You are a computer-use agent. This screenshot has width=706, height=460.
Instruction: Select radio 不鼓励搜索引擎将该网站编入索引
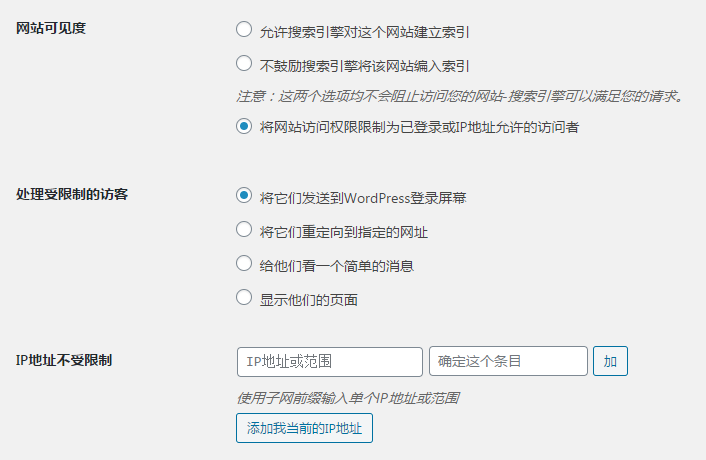[x=244, y=64]
